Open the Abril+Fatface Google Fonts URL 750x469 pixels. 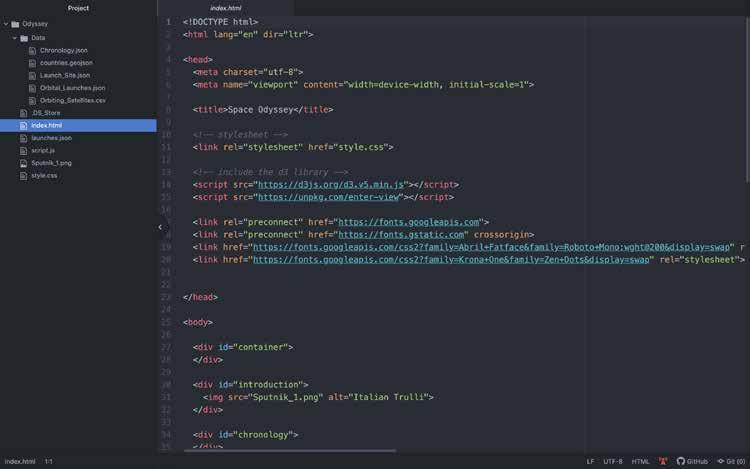click(x=491, y=247)
